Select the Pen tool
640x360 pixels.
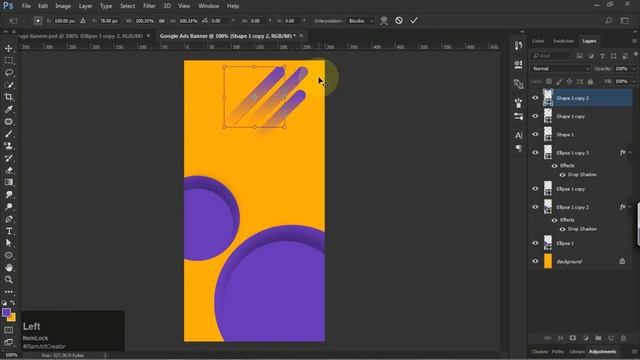pyautogui.click(x=9, y=219)
